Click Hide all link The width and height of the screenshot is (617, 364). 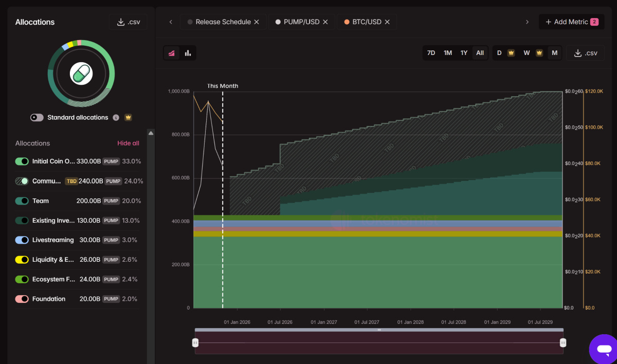coord(128,143)
